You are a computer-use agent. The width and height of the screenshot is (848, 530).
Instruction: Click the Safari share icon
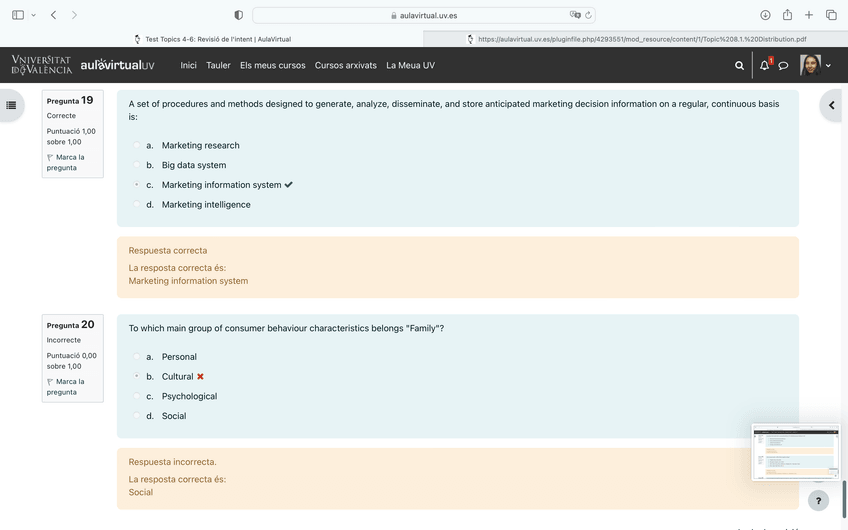[787, 15]
